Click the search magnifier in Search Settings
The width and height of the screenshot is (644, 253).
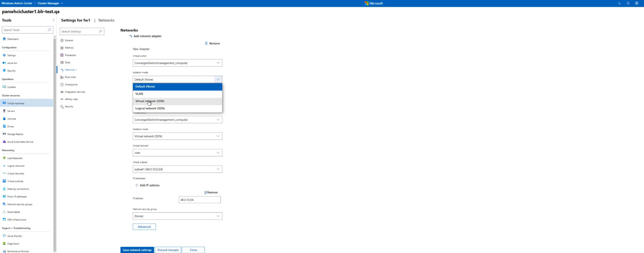tap(100, 31)
